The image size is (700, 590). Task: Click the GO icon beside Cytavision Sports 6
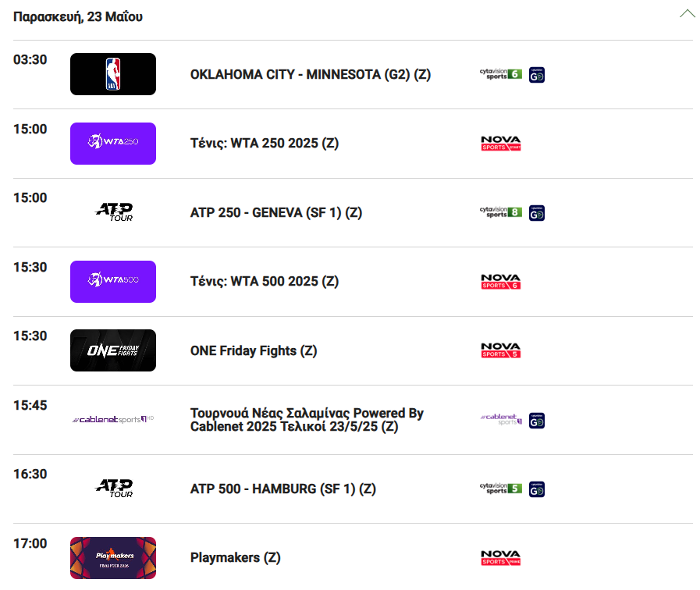(537, 75)
